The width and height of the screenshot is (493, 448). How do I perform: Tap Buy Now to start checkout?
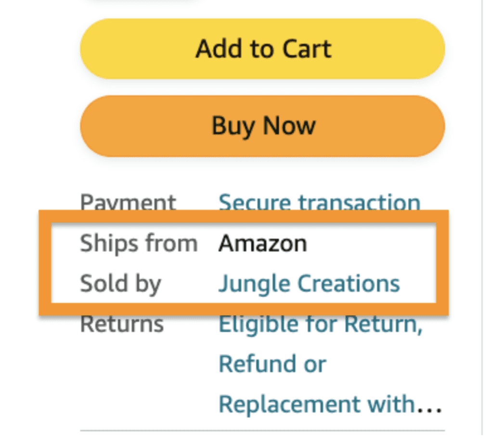point(263,126)
